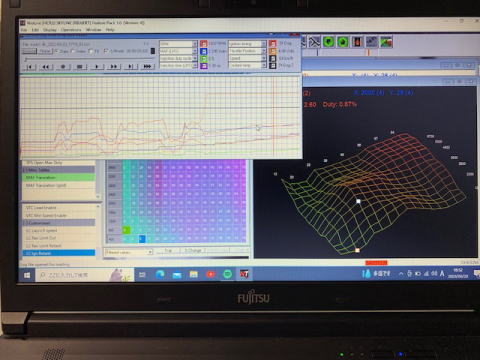Open the Throttle Position channel dropdown
This screenshot has height=360, width=480.
click(x=264, y=51)
